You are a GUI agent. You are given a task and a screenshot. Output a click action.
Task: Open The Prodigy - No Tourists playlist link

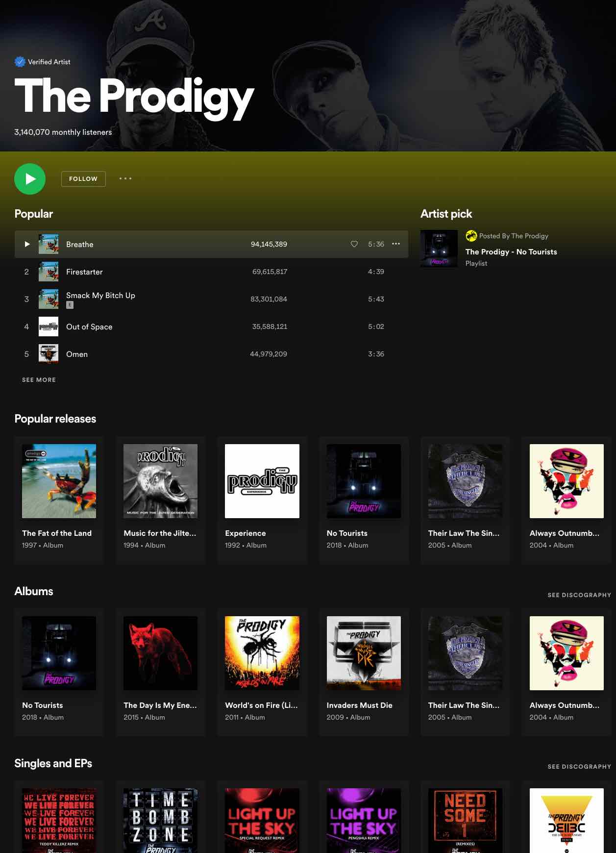tap(511, 251)
